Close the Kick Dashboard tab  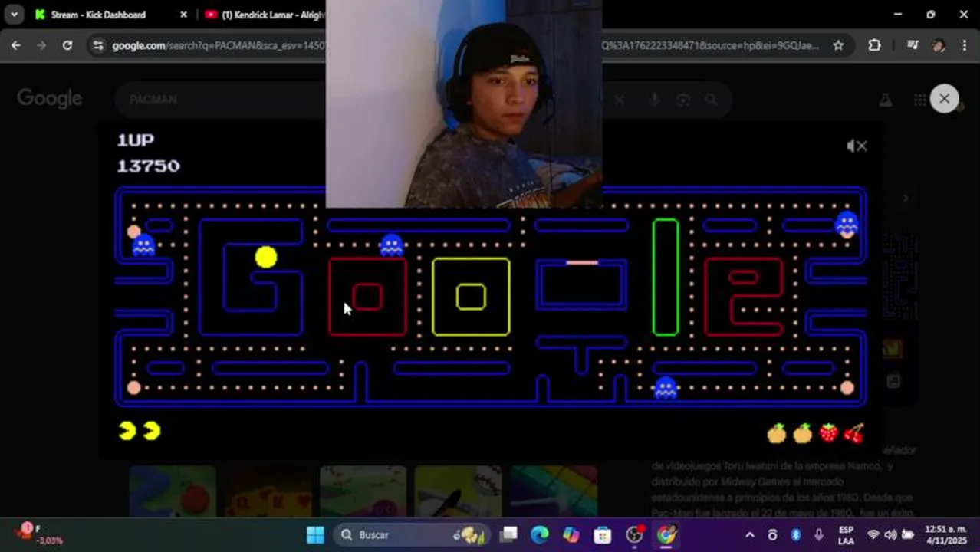tap(183, 15)
